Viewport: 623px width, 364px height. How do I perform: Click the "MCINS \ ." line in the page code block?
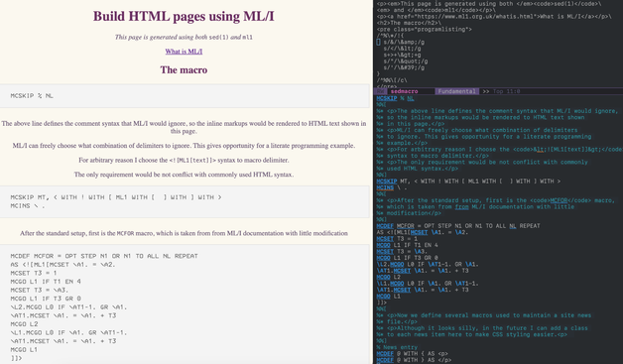pyautogui.click(x=28, y=206)
